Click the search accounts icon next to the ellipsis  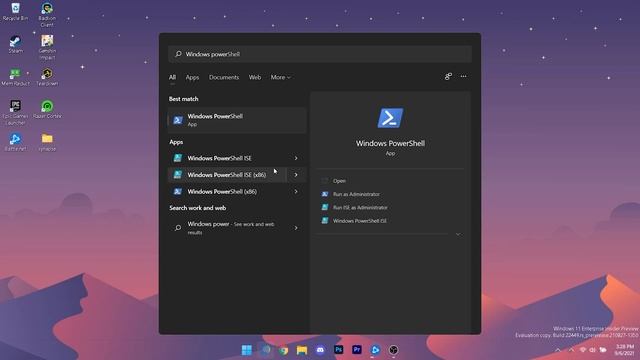click(x=448, y=76)
